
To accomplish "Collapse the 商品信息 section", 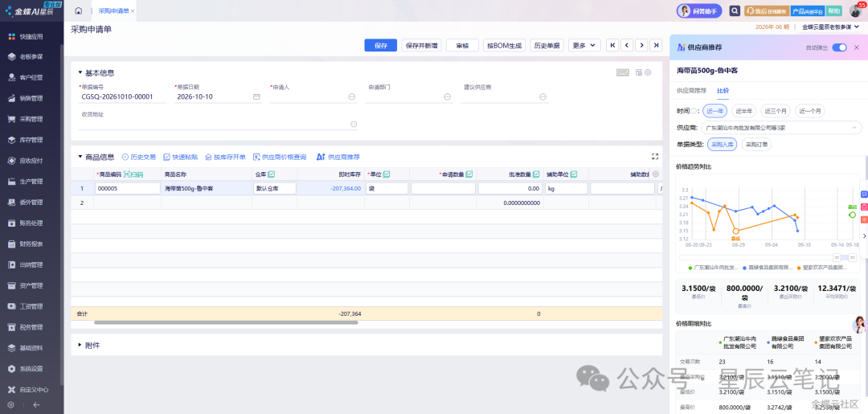I will (x=80, y=157).
